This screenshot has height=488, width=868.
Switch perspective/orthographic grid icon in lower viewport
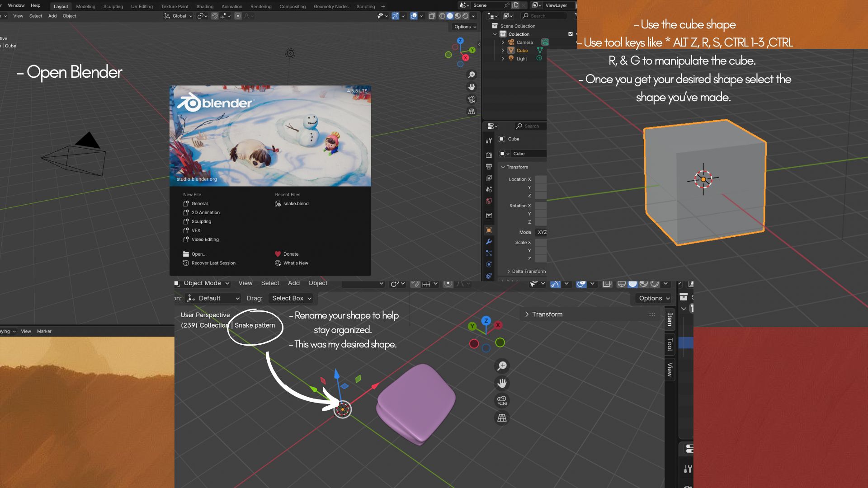coord(502,418)
